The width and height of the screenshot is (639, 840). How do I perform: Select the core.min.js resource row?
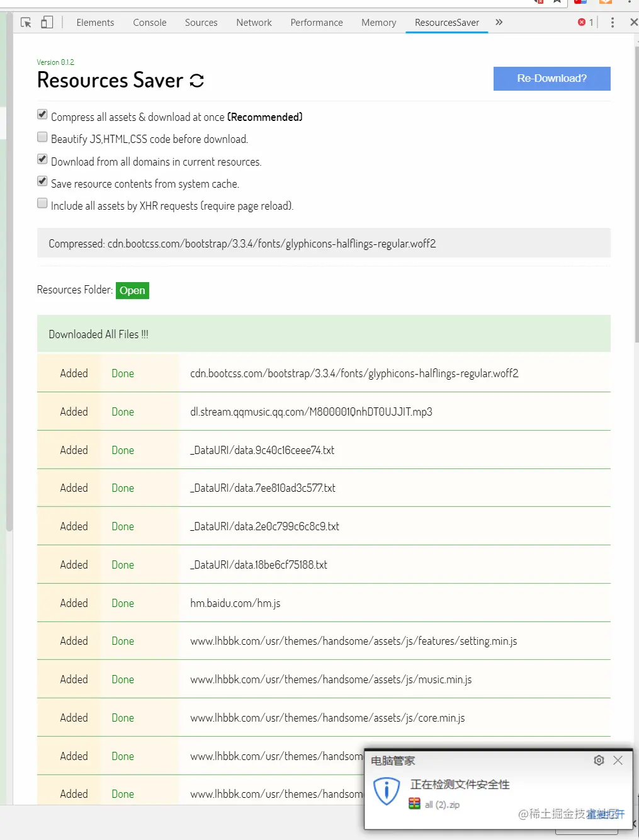click(x=324, y=717)
